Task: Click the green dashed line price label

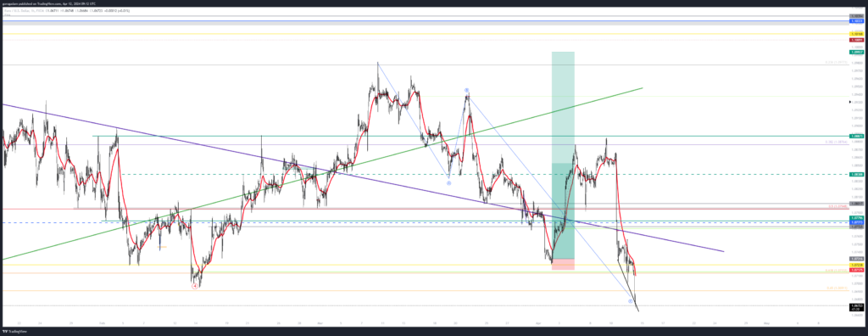Action: pos(856,174)
